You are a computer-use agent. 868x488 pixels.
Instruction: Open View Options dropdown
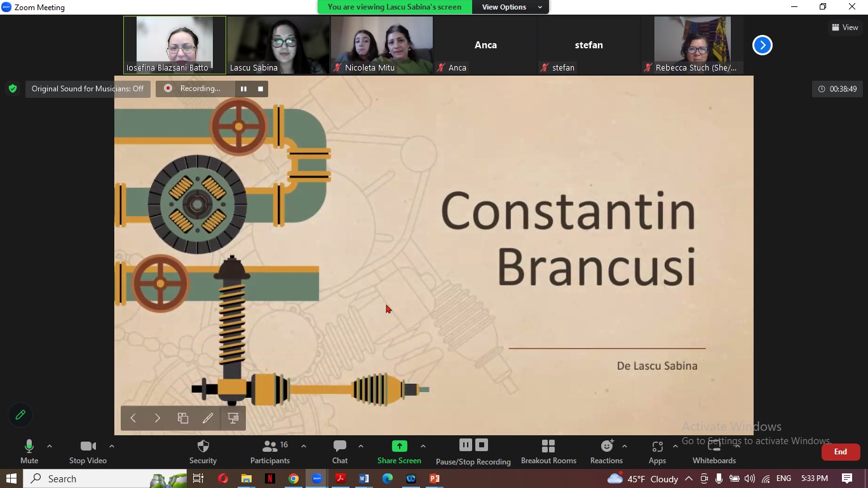tap(512, 7)
